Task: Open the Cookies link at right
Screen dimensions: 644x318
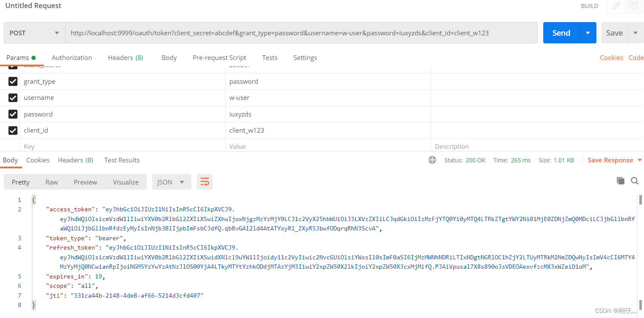Action: tap(611, 57)
